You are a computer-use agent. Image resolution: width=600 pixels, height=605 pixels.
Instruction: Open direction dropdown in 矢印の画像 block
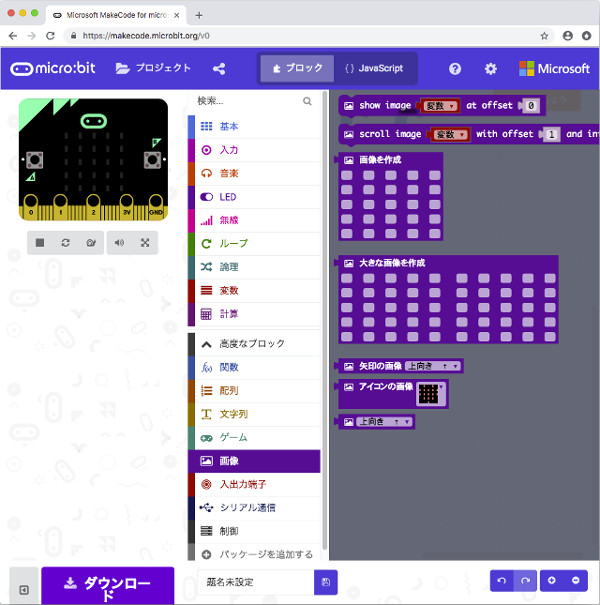click(x=433, y=366)
